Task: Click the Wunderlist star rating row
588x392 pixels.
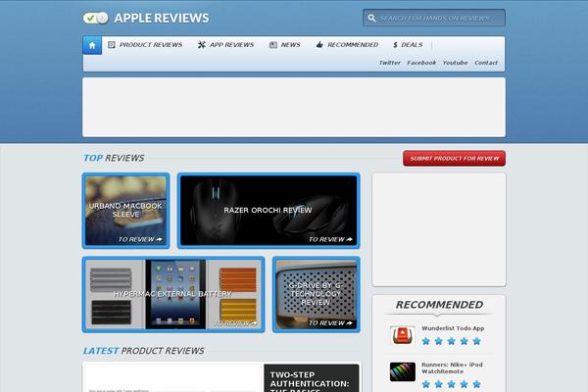Action: (x=451, y=341)
